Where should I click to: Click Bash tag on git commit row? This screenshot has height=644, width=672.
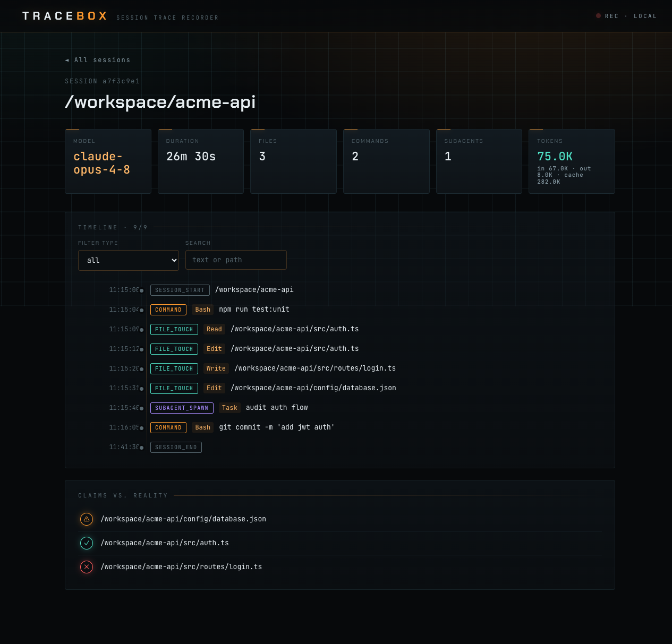(203, 427)
